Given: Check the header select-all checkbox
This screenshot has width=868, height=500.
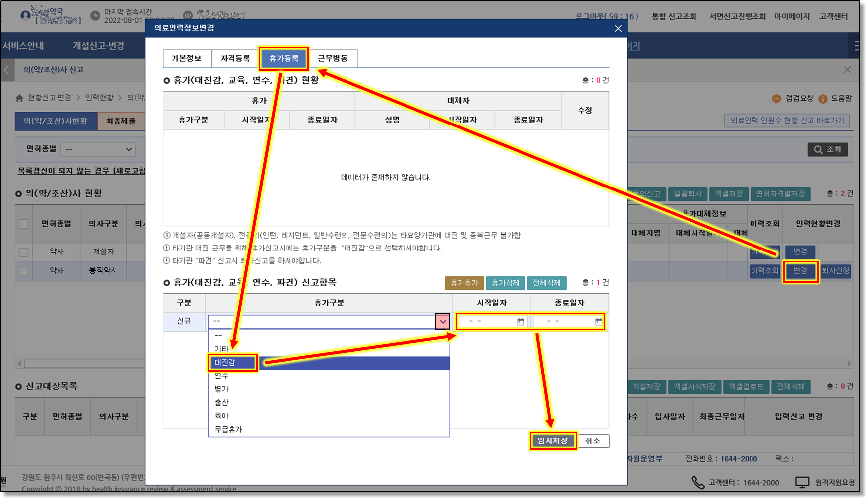Looking at the screenshot, I should click(x=23, y=224).
